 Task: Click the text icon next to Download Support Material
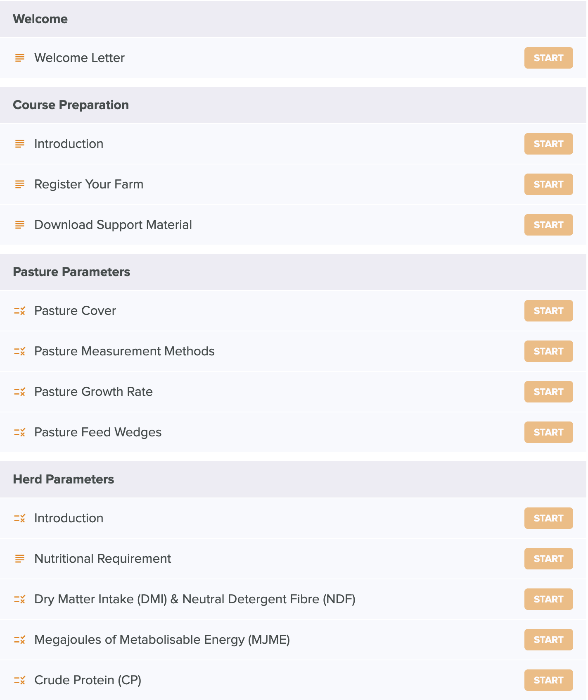[20, 225]
